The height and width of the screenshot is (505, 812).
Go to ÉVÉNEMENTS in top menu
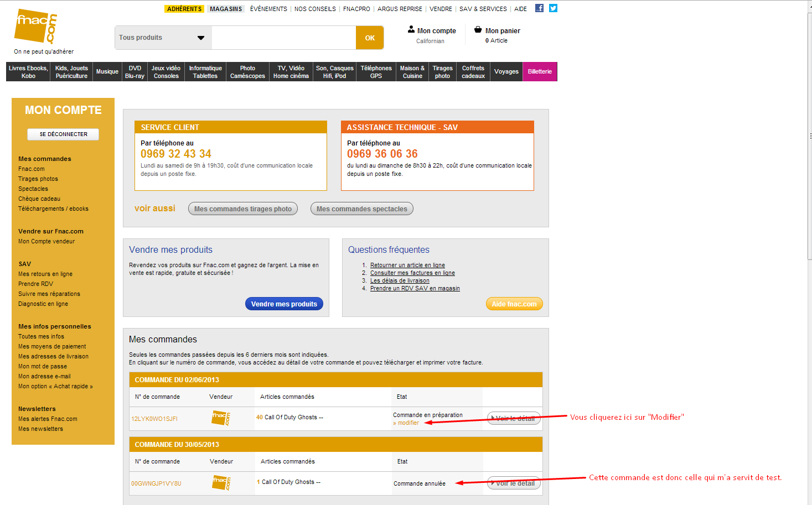tap(268, 9)
